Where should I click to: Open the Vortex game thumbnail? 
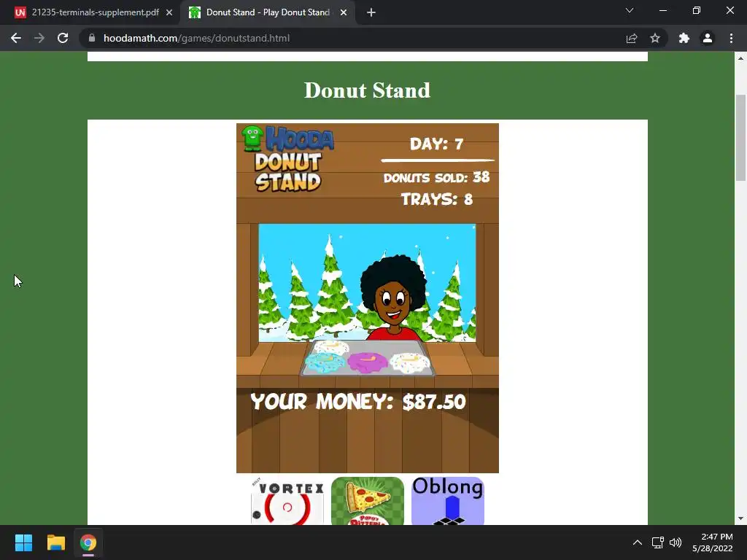pos(287,501)
